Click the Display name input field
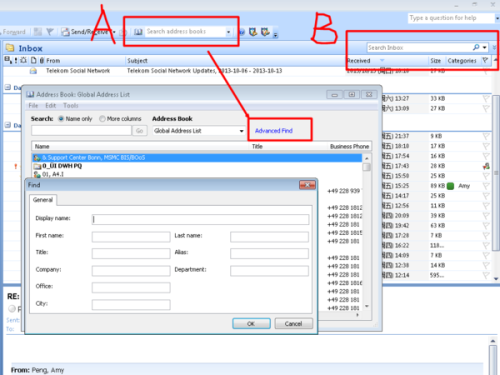This screenshot has width=500, height=375. coord(200,219)
